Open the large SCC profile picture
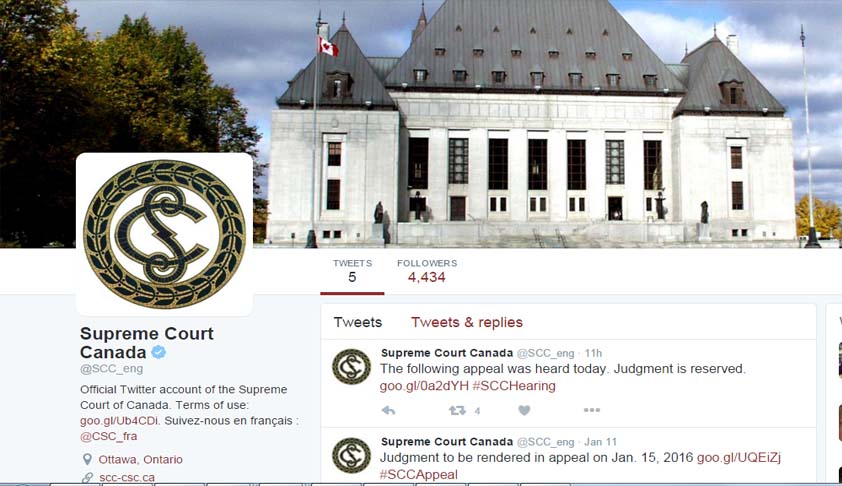This screenshot has height=486, width=842. (164, 234)
